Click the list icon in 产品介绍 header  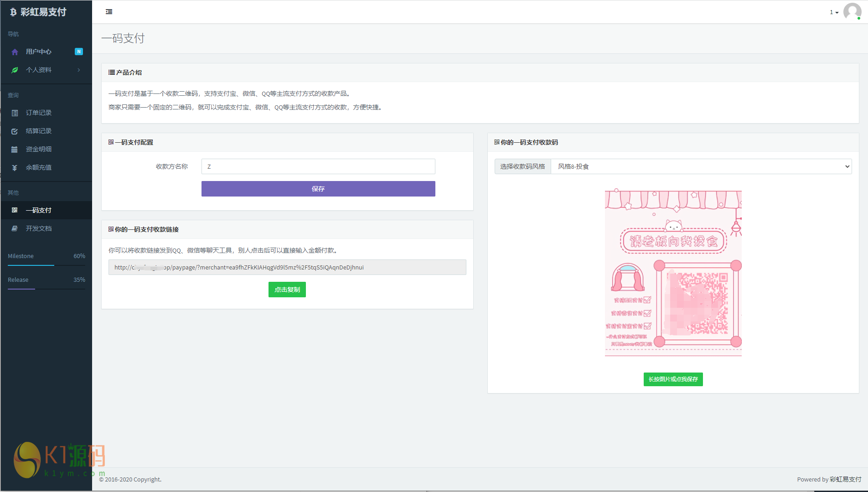point(111,73)
